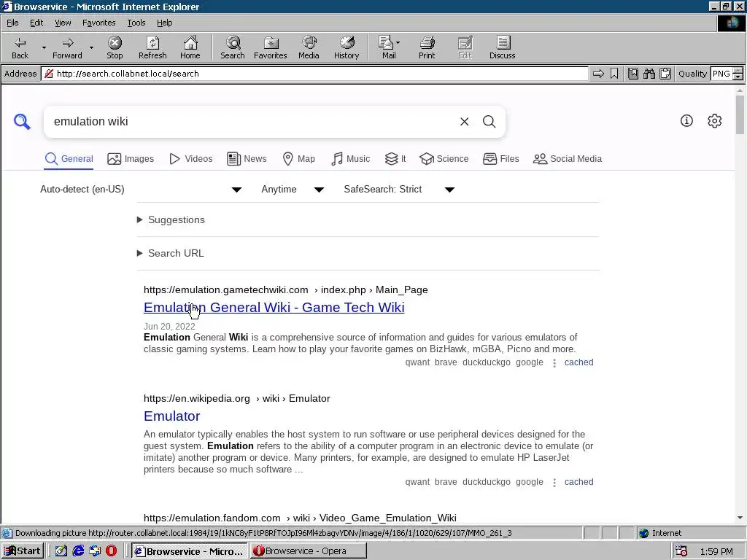747x560 pixels.
Task: Switch to the Science search tab
Action: tap(444, 159)
